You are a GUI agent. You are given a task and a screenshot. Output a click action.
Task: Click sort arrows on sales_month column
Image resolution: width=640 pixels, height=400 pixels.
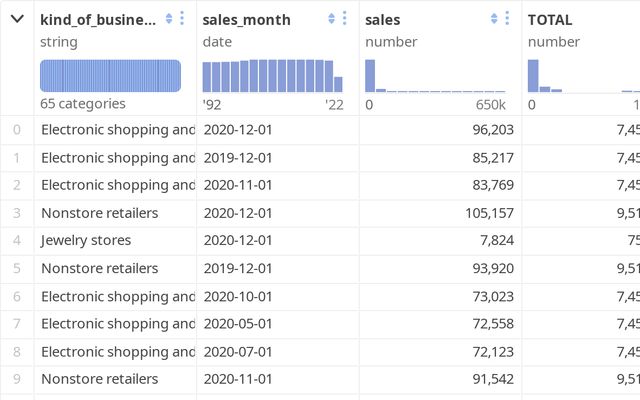pos(332,19)
